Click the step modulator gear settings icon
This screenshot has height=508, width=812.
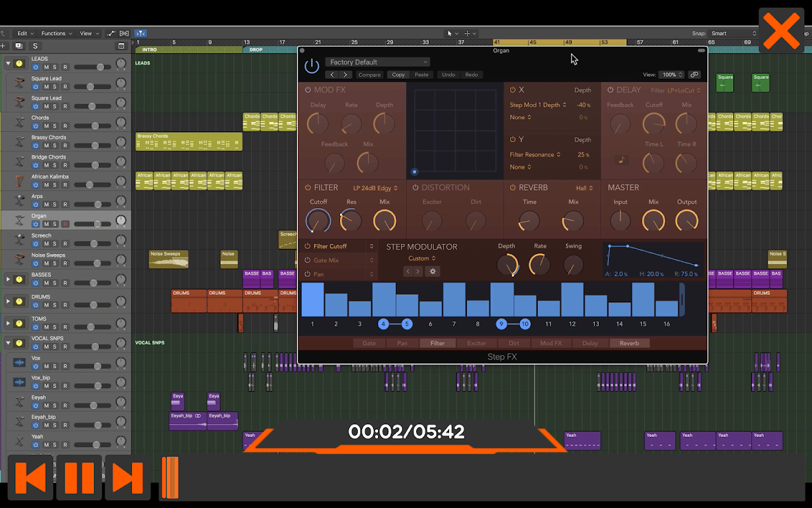tap(433, 271)
